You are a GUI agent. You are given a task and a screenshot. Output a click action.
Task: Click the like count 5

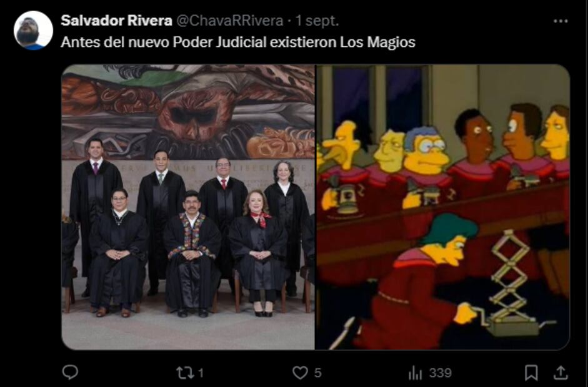tap(317, 373)
